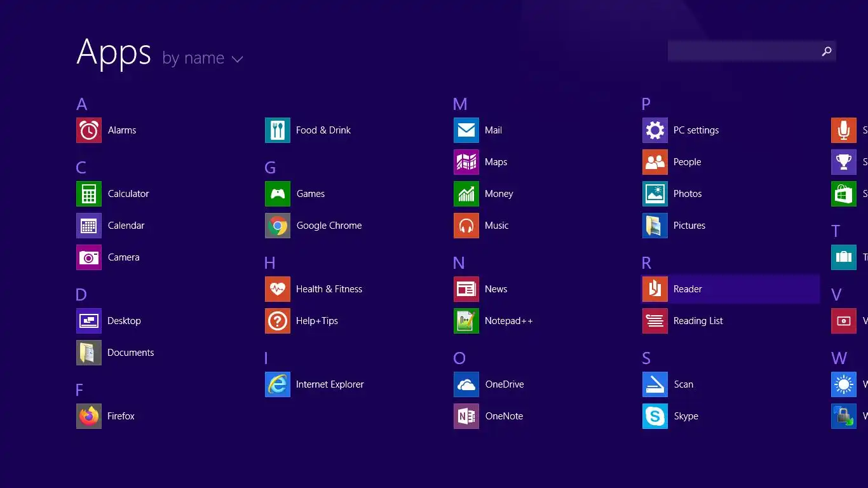Open the Maps app icon
The width and height of the screenshot is (868, 488).
pos(466,162)
